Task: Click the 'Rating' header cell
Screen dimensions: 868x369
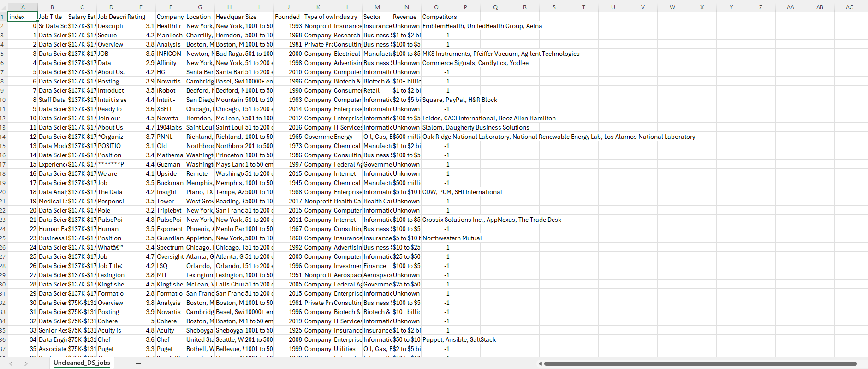Action: point(141,17)
